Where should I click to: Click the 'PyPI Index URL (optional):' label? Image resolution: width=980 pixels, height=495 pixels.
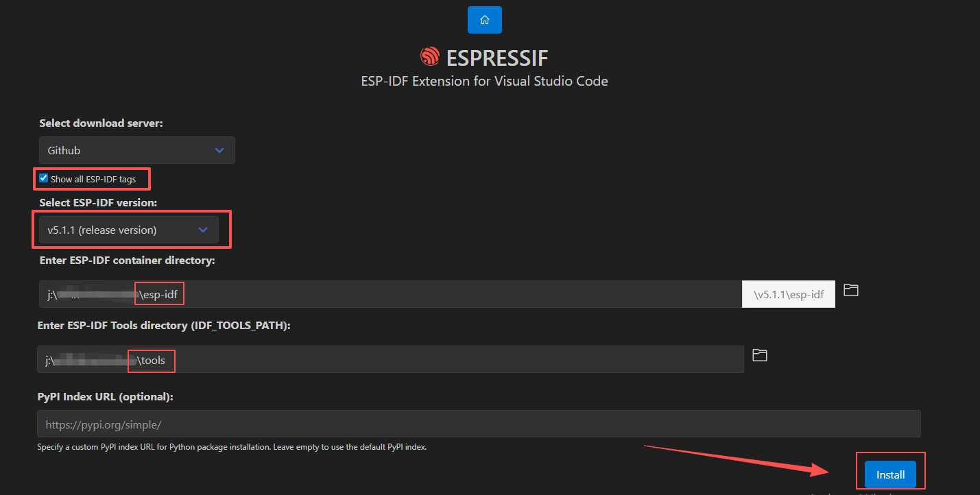(105, 397)
